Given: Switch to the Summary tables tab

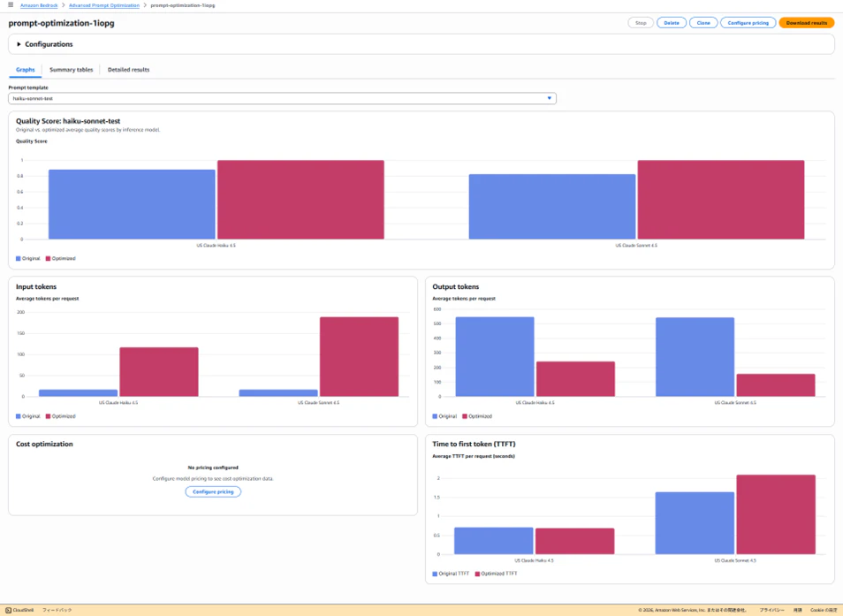Looking at the screenshot, I should coord(71,70).
